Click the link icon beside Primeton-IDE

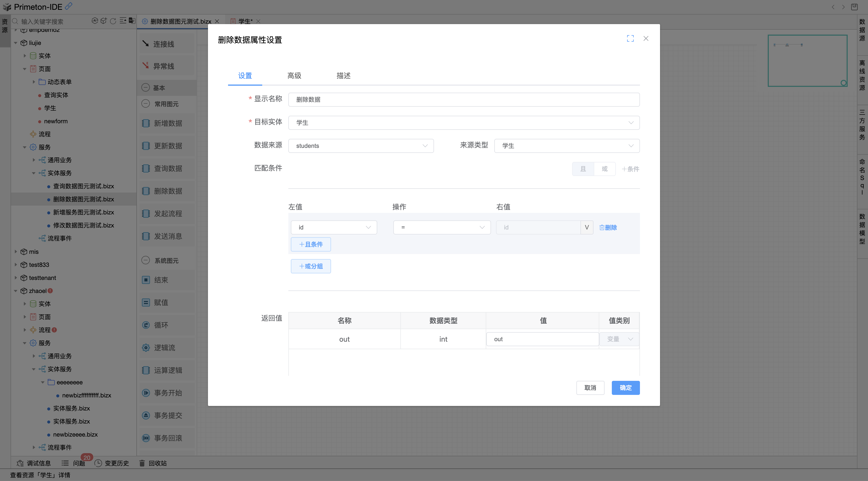[69, 6]
